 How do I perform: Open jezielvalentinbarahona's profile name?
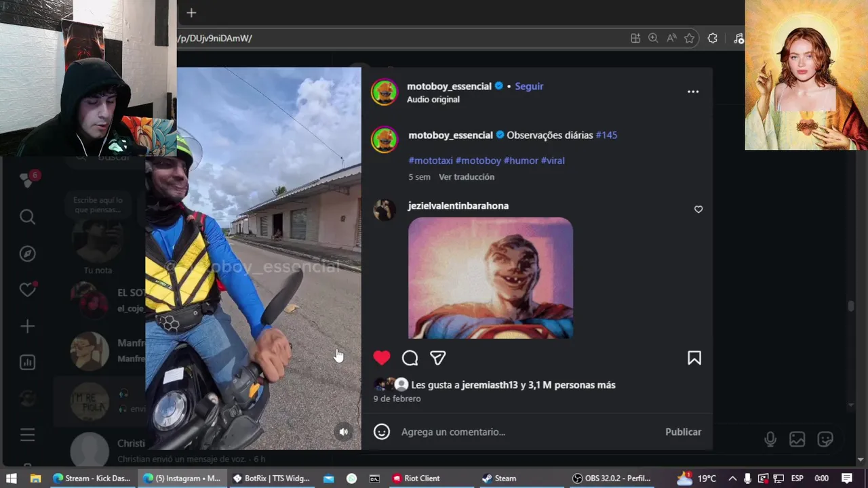[x=458, y=205]
